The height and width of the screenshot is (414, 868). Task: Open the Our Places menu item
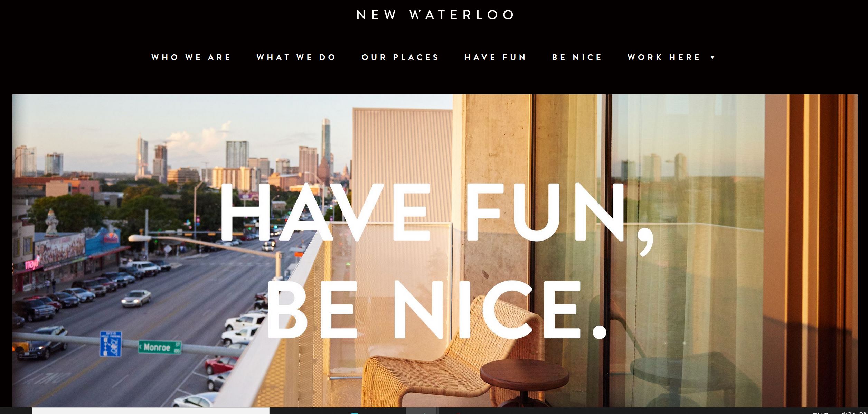click(400, 57)
